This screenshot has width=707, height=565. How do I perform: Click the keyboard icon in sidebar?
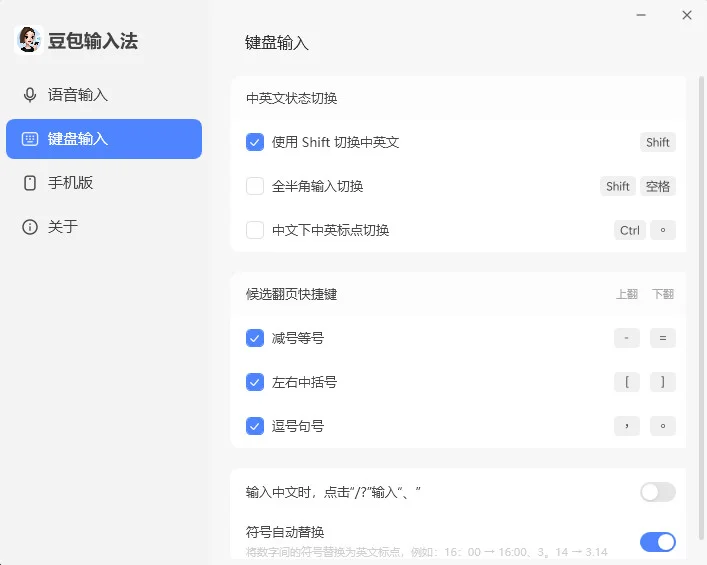30,139
